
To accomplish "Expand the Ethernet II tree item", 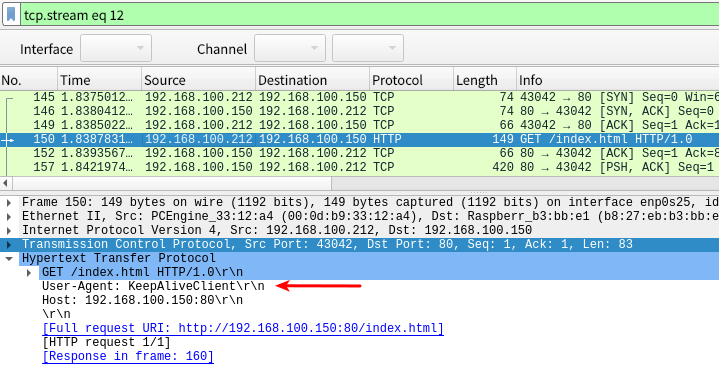I will [x=9, y=216].
